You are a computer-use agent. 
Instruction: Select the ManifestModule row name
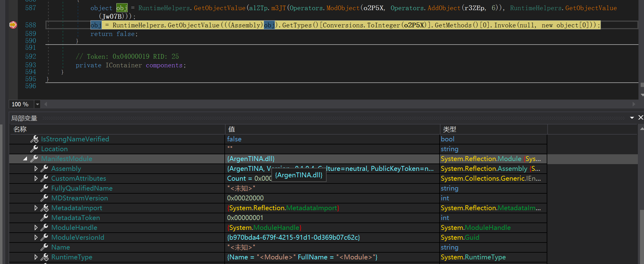pyautogui.click(x=67, y=159)
